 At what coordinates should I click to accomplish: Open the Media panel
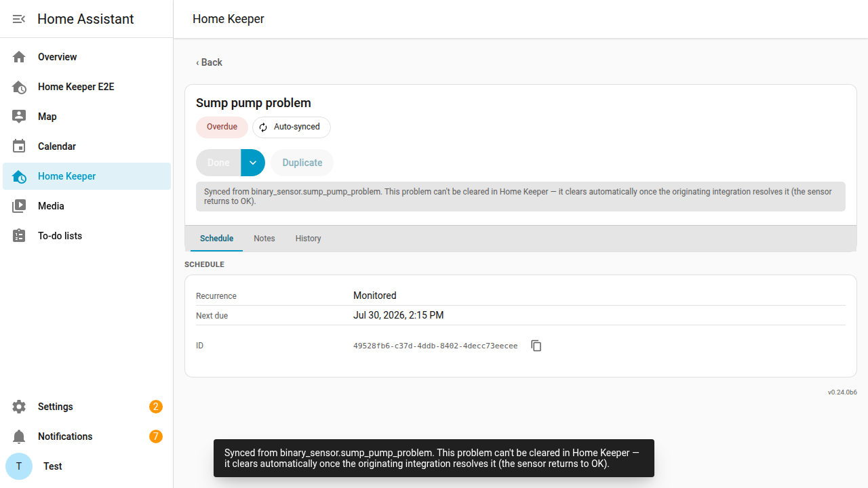pyautogui.click(x=87, y=206)
